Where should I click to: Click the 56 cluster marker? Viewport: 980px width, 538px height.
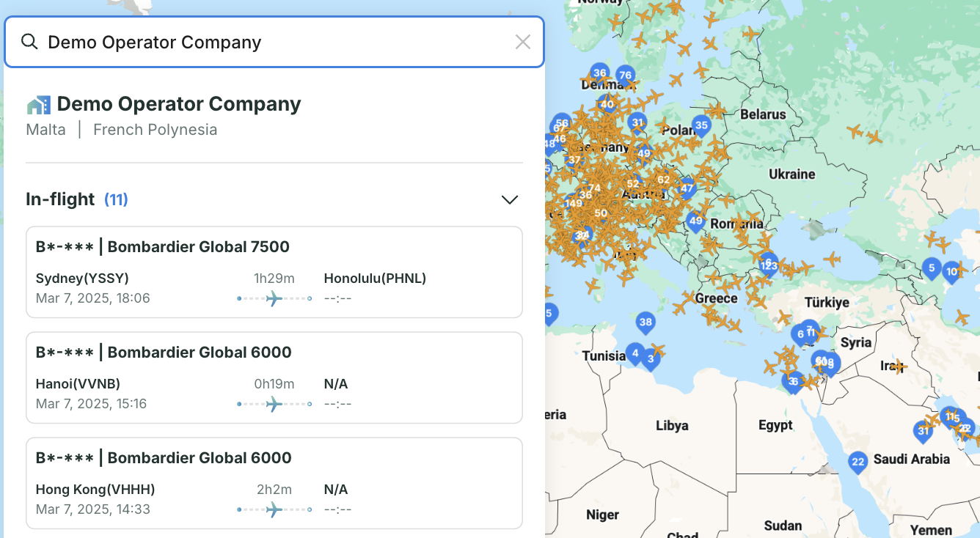click(x=563, y=125)
